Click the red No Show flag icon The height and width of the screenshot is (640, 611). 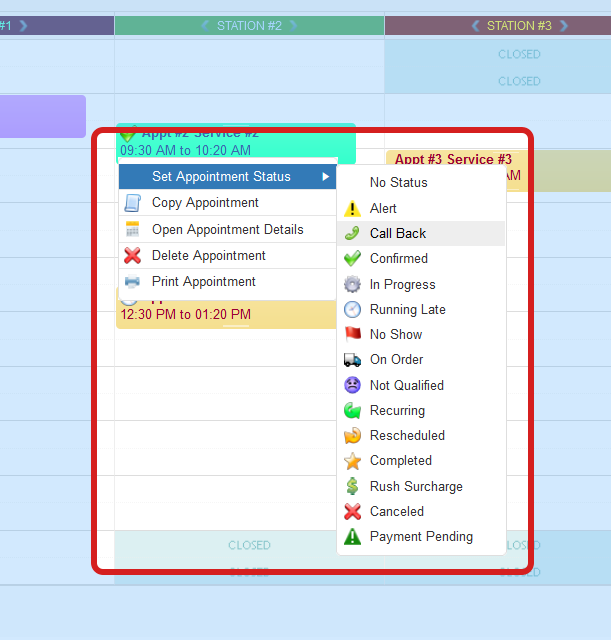pos(352,335)
